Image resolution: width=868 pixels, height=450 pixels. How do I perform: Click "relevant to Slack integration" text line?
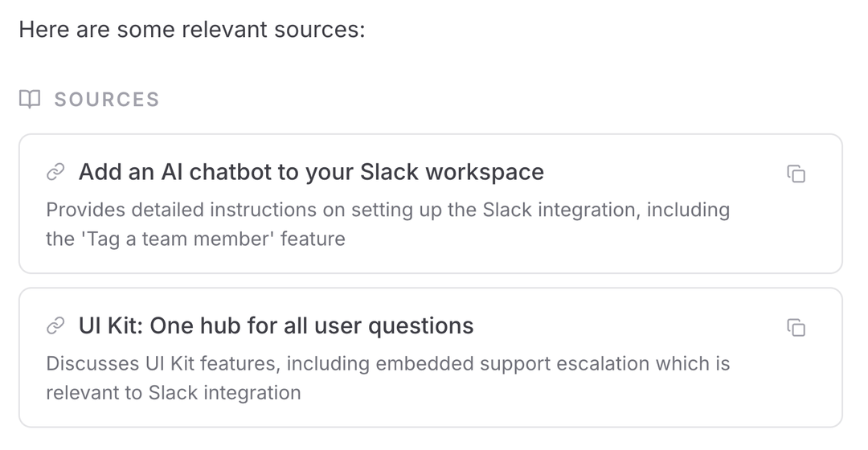(x=174, y=393)
